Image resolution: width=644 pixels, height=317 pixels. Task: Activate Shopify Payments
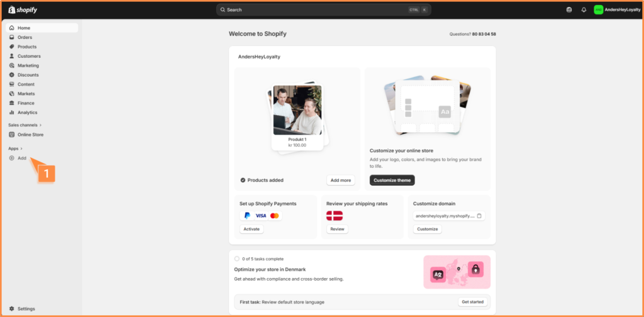pyautogui.click(x=251, y=229)
